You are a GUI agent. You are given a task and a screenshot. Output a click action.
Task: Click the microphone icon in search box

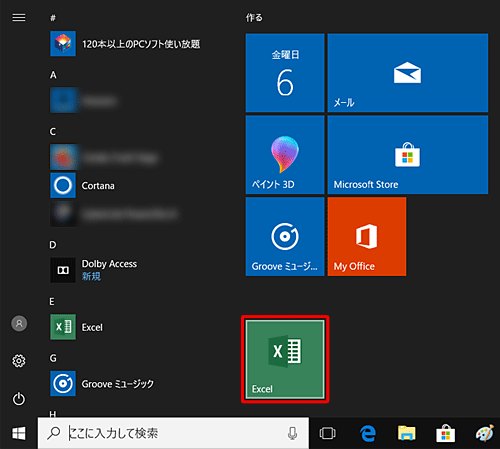coord(292,433)
